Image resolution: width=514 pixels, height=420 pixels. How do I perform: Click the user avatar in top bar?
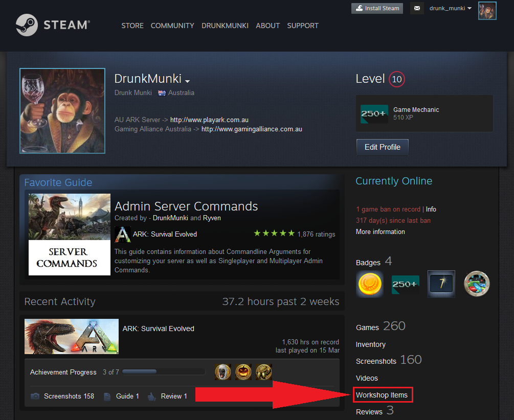pos(487,11)
